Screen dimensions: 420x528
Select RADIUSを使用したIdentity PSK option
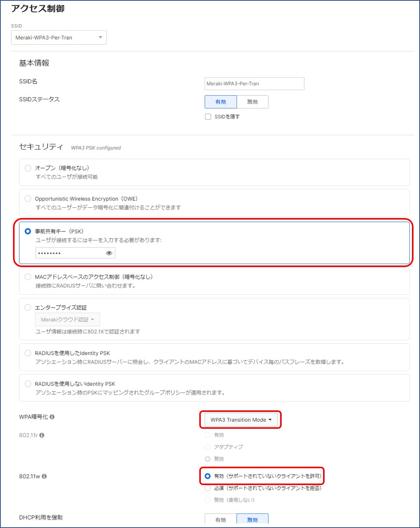(x=28, y=353)
